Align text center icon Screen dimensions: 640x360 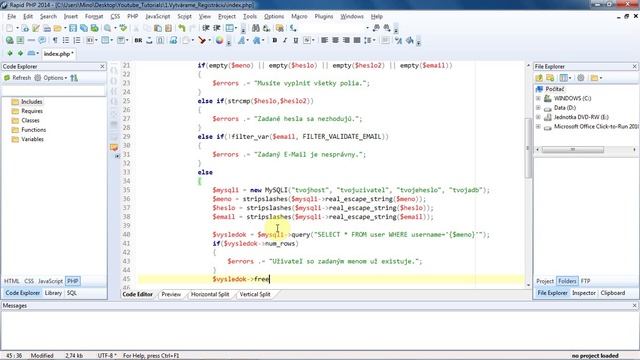[x=335, y=40]
